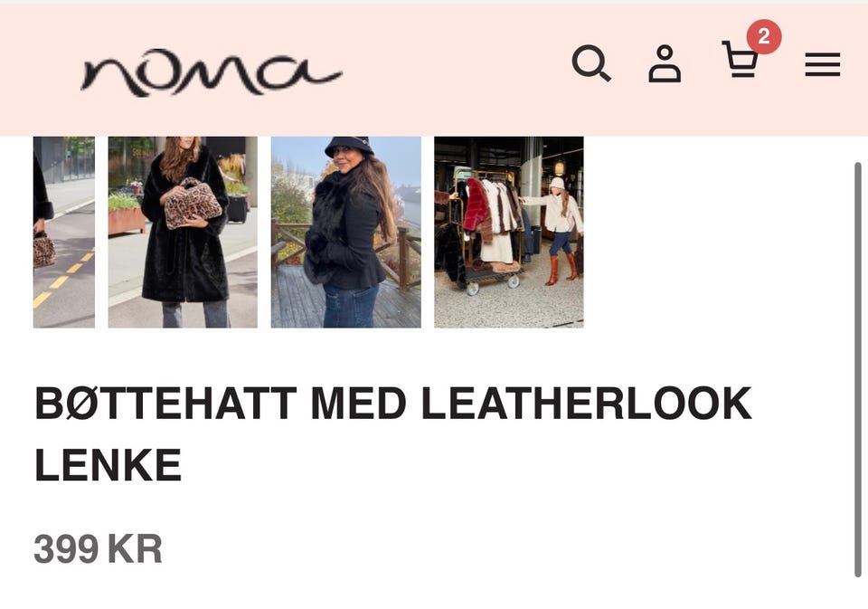This screenshot has height=609, width=868.
Task: Click the vertical page scrollbar
Action: (x=857, y=369)
